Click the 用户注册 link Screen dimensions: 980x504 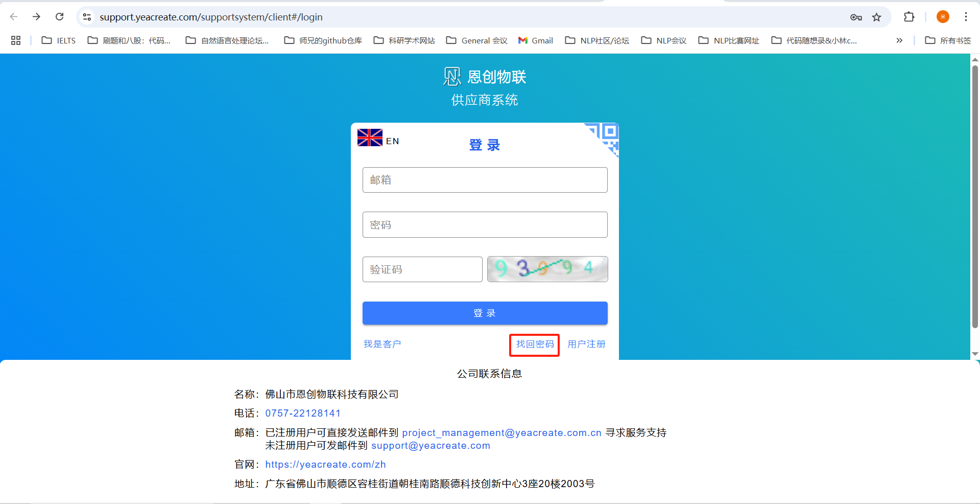coord(586,344)
